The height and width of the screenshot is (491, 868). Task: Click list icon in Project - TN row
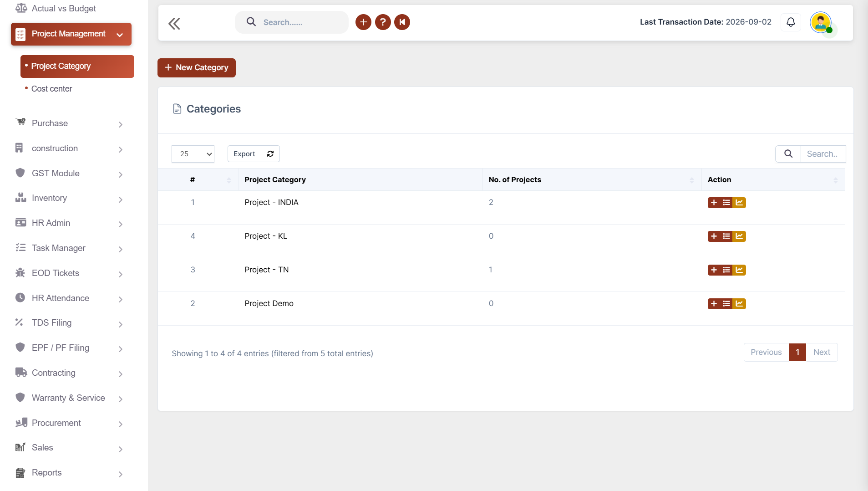point(726,270)
